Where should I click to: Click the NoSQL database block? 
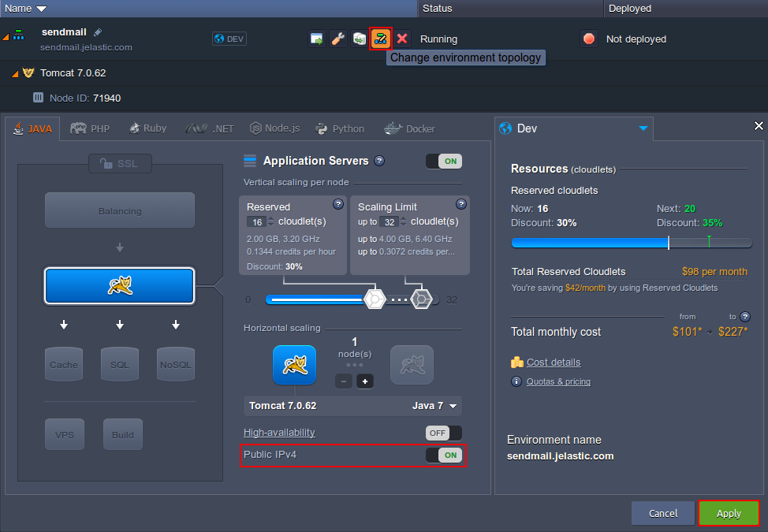(176, 364)
